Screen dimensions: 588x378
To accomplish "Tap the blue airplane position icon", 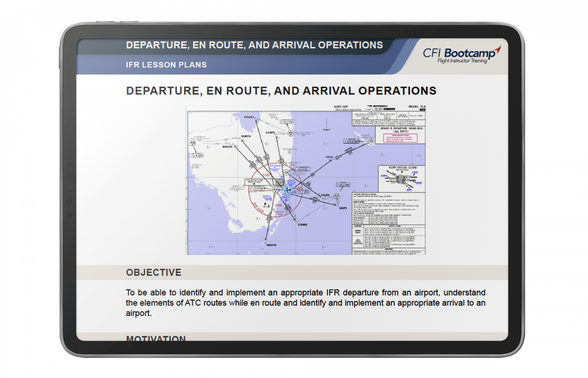I will tap(287, 190).
